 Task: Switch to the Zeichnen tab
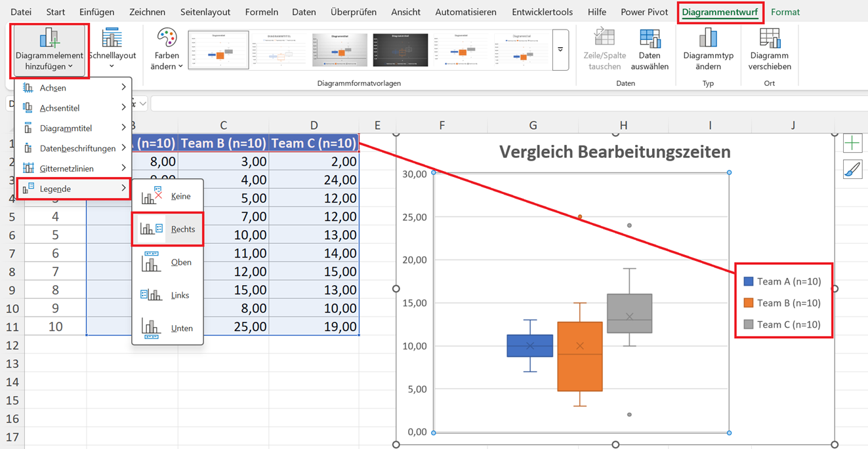[x=148, y=12]
